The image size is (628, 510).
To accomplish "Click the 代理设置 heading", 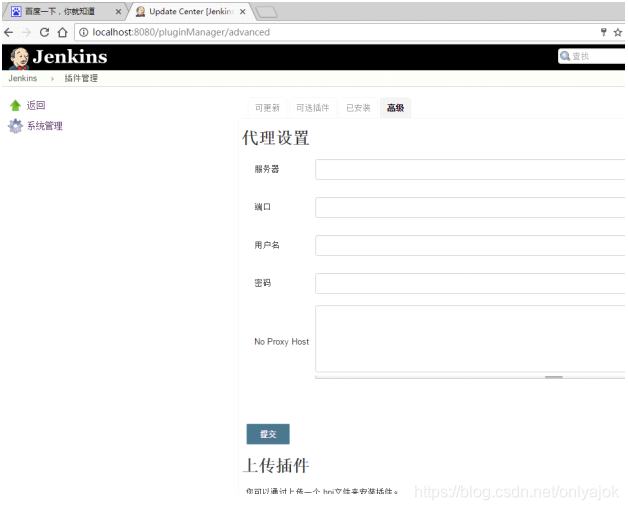I will pos(276,138).
